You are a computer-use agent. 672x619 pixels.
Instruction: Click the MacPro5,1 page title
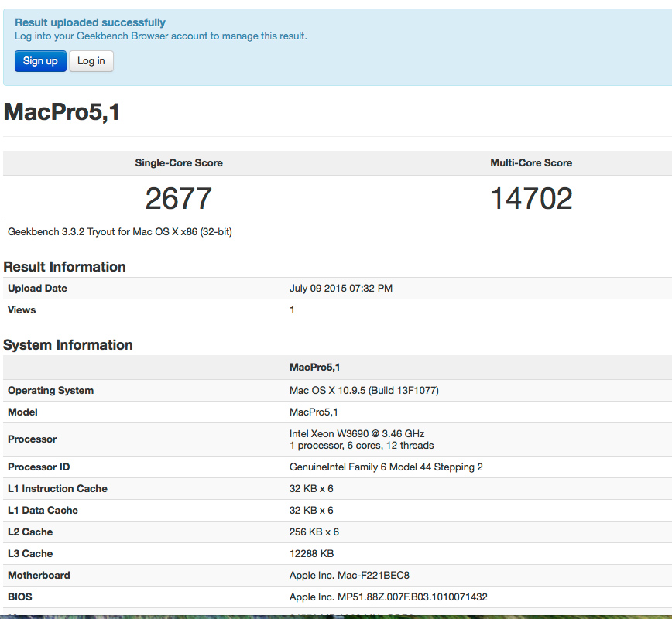pos(62,111)
